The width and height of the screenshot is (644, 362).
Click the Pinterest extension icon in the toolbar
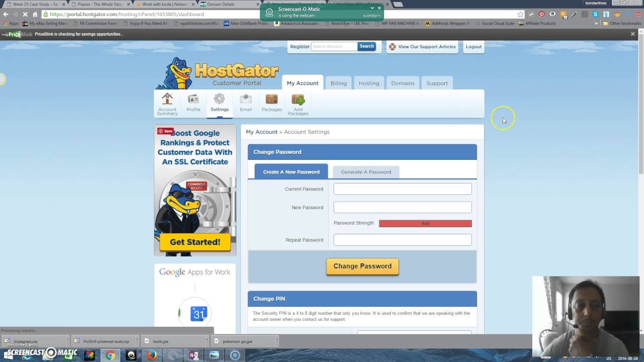pos(542,14)
